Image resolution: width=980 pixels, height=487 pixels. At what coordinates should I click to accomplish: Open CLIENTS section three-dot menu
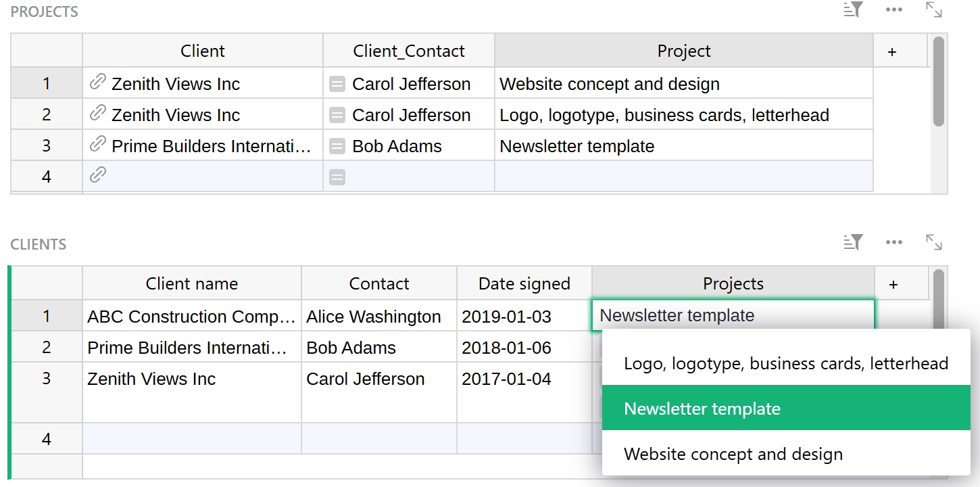pyautogui.click(x=893, y=242)
